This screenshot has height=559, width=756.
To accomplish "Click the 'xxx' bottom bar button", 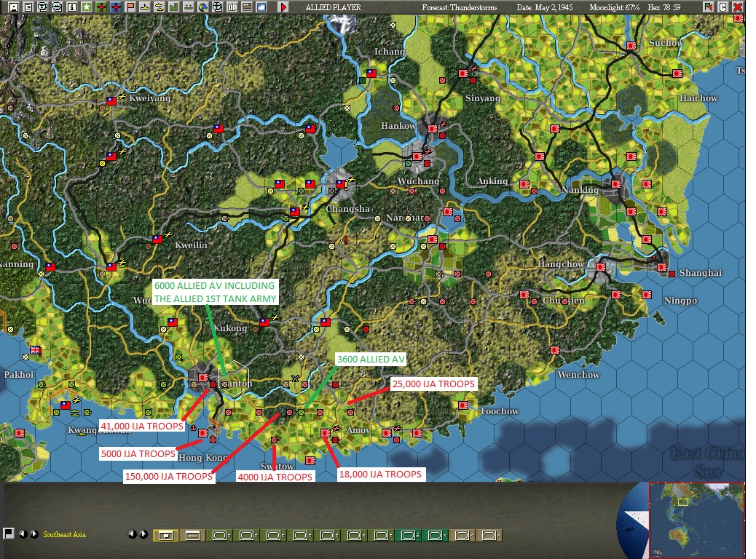I will [x=192, y=536].
